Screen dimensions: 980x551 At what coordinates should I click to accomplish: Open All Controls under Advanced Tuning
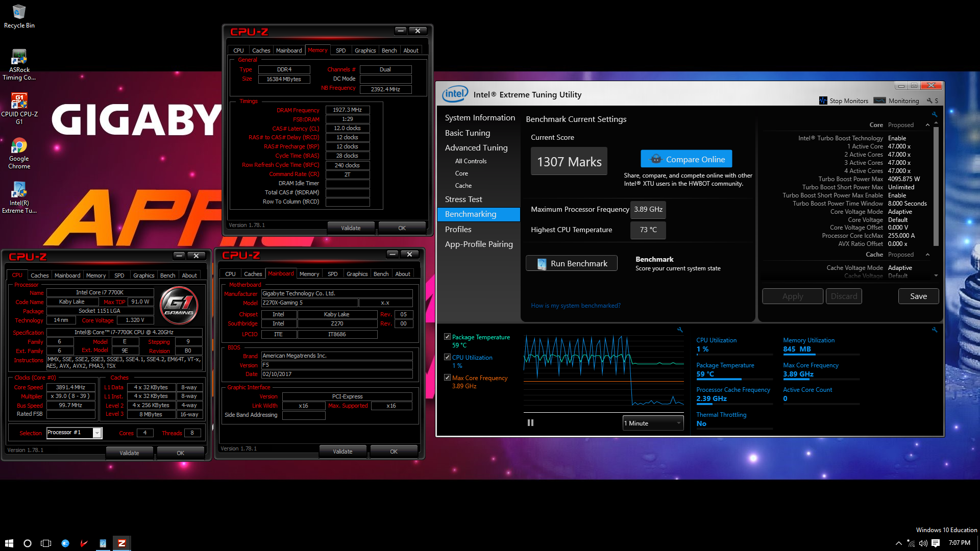471,161
